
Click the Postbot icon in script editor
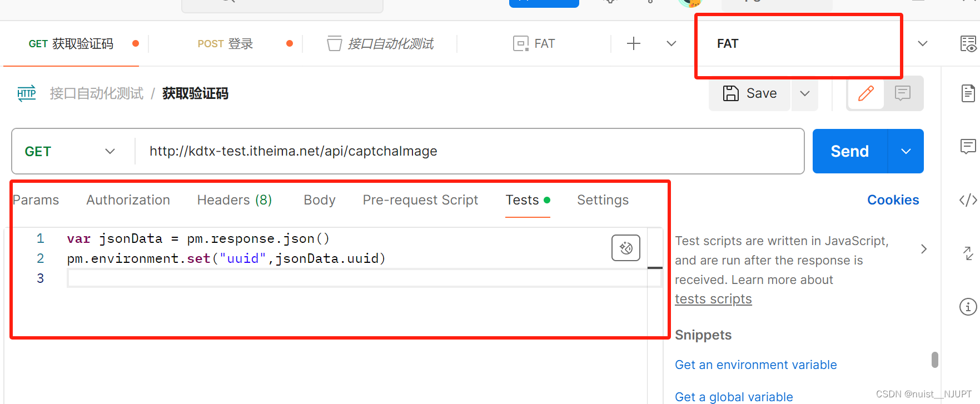click(x=626, y=248)
